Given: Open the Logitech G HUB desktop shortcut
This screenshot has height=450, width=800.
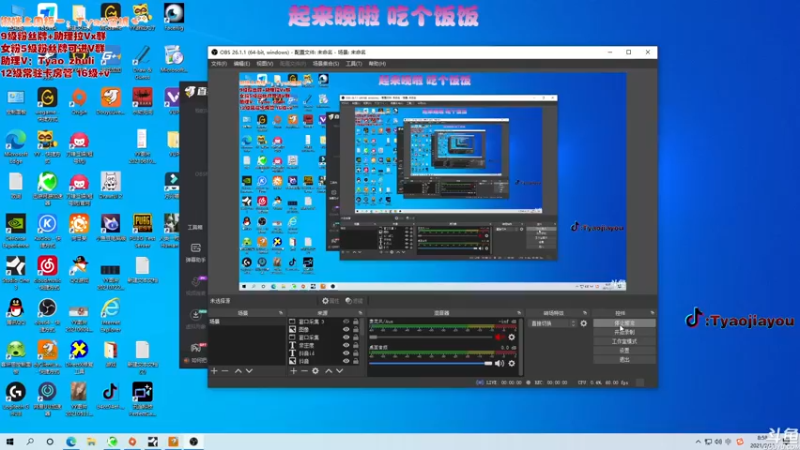Looking at the screenshot, I should tap(16, 399).
